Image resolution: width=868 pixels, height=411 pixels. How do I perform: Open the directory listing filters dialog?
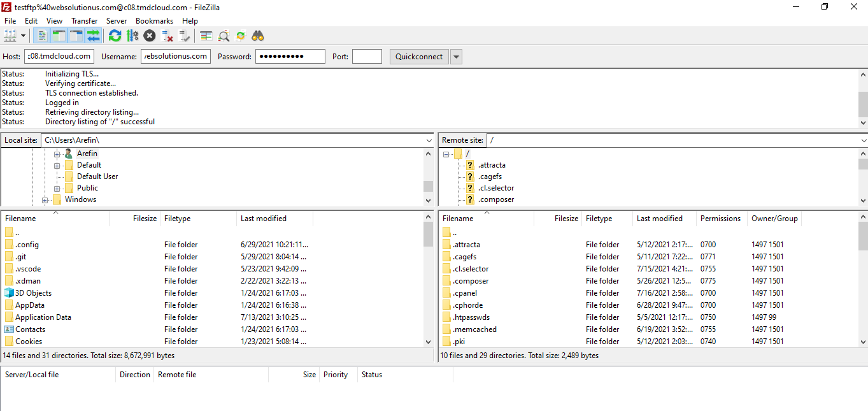(x=206, y=36)
